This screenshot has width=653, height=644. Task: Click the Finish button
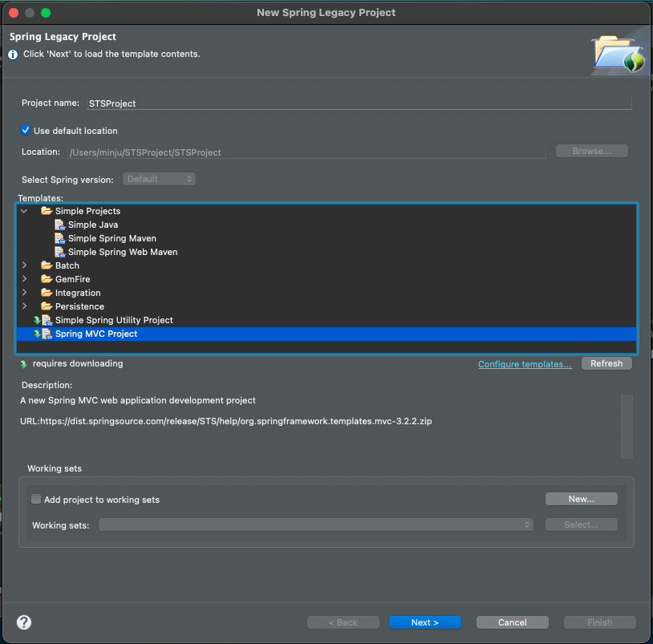(x=600, y=622)
